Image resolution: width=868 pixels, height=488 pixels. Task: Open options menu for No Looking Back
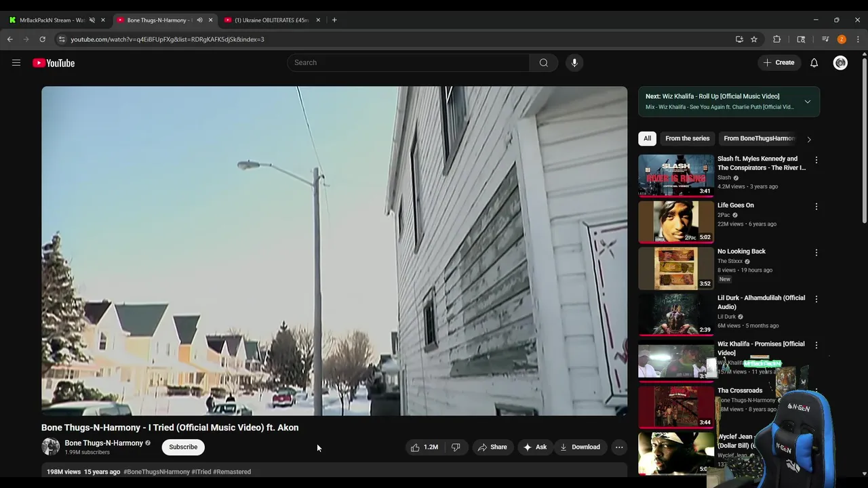coord(816,252)
